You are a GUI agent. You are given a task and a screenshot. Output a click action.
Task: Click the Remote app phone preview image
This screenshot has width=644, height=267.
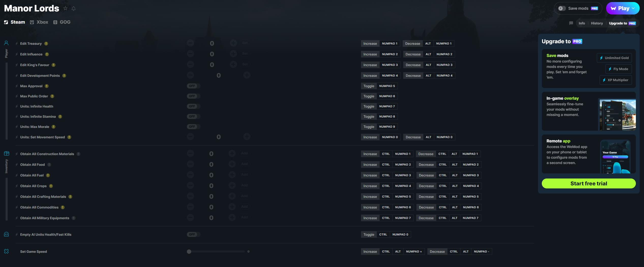pyautogui.click(x=615, y=156)
